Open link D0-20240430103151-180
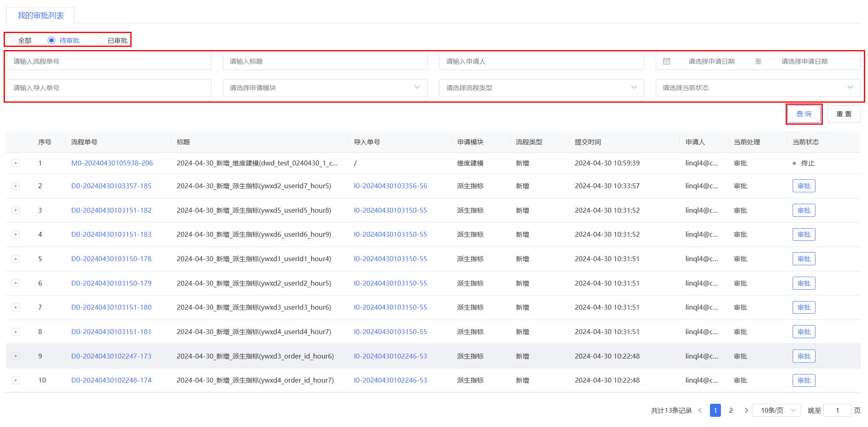This screenshot has height=427, width=868. 111,307
